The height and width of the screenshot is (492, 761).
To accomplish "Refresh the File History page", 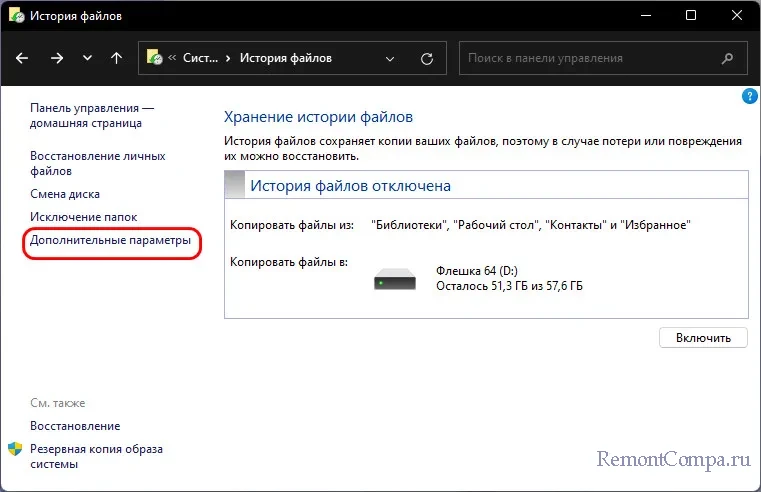I will click(x=428, y=58).
